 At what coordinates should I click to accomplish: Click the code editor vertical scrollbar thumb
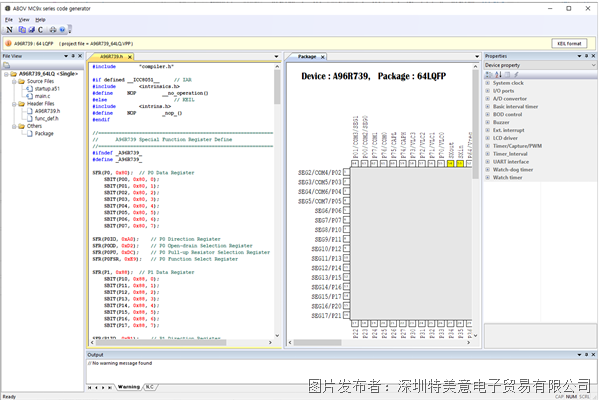277,87
